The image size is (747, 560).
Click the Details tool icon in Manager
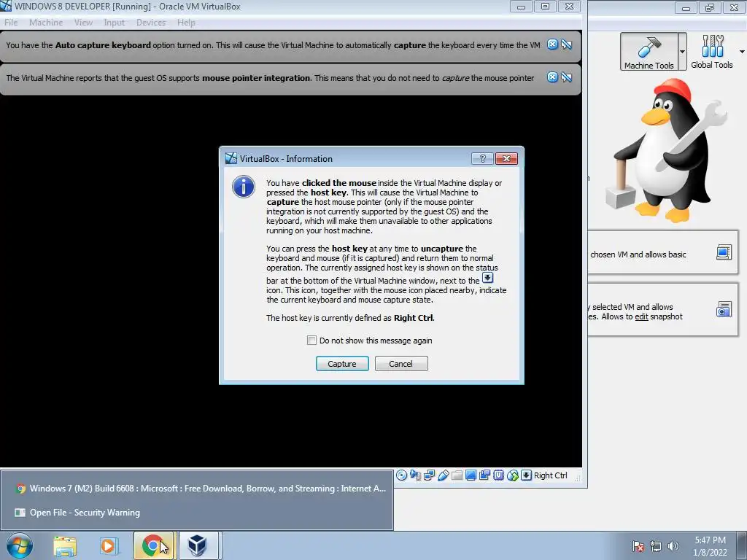coord(724,252)
